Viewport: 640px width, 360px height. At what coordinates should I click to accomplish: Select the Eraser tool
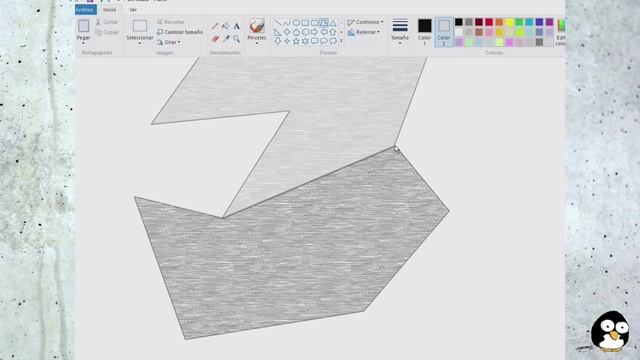click(x=216, y=39)
